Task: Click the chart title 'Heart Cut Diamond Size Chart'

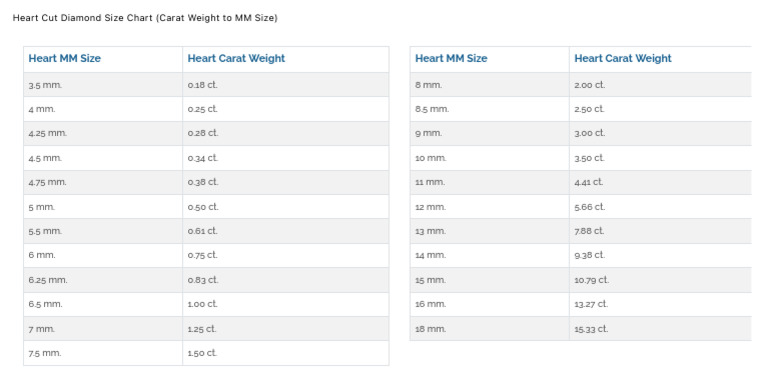Action: (x=83, y=18)
